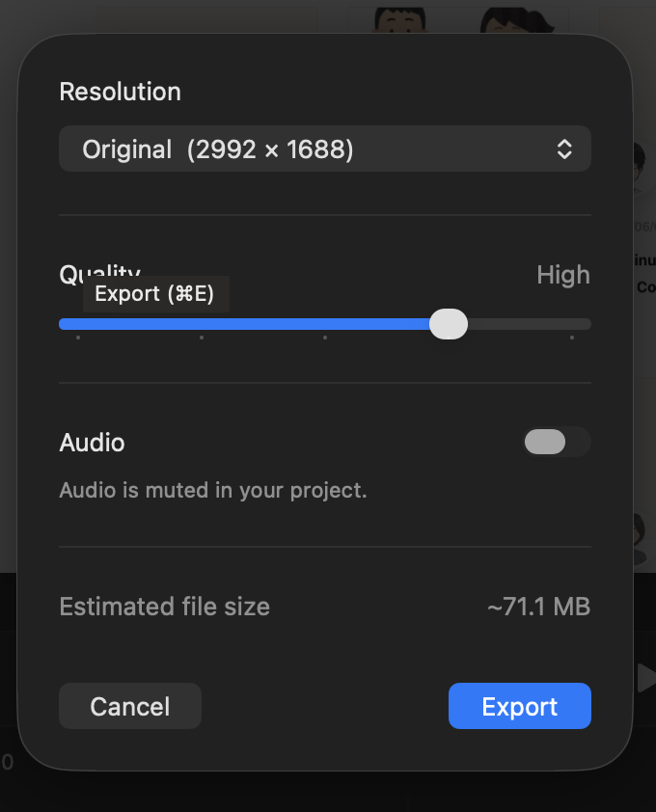Click the blue filled slider track portion

[244, 324]
